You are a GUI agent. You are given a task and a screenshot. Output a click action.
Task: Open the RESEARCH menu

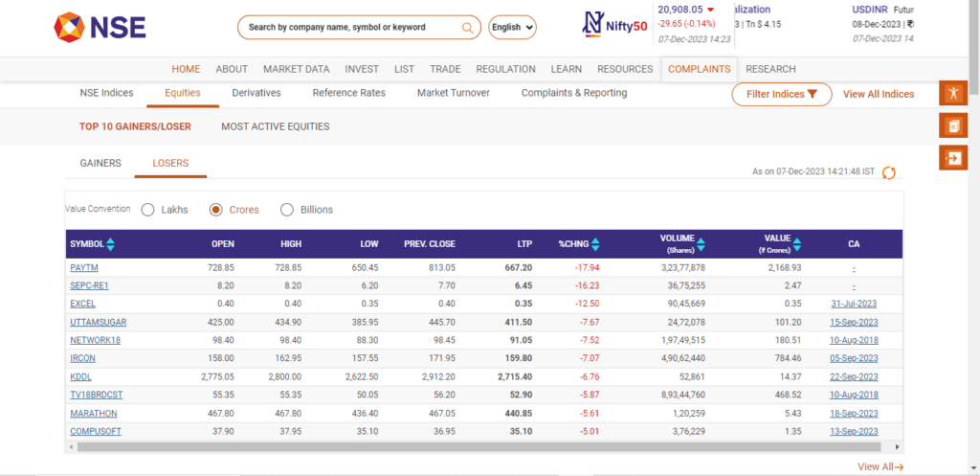[x=770, y=69]
